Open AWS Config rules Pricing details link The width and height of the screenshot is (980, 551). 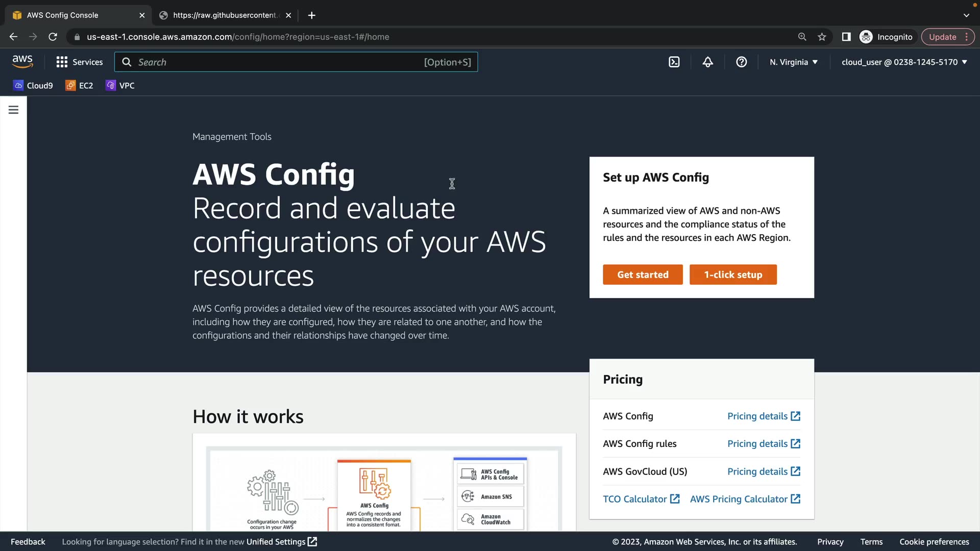pos(763,444)
